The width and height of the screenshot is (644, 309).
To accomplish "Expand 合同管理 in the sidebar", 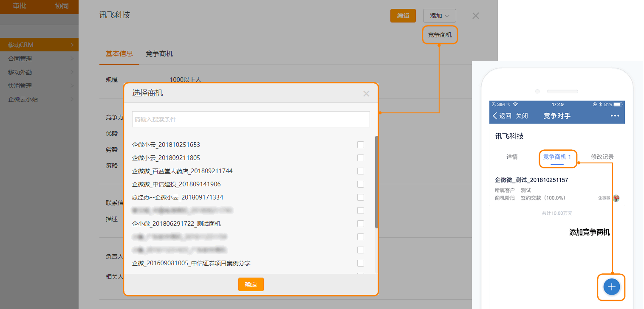I will (x=39, y=59).
